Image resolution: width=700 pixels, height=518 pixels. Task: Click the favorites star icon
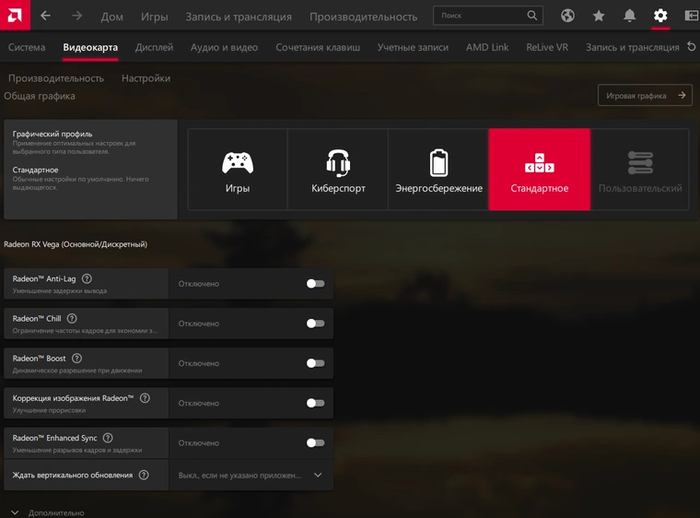(x=598, y=16)
